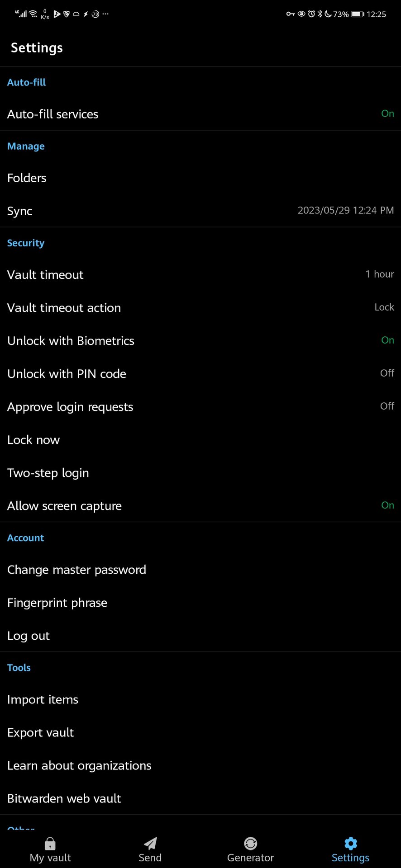The height and width of the screenshot is (868, 401).
Task: Toggle Unlock with Biometrics setting
Action: click(200, 340)
